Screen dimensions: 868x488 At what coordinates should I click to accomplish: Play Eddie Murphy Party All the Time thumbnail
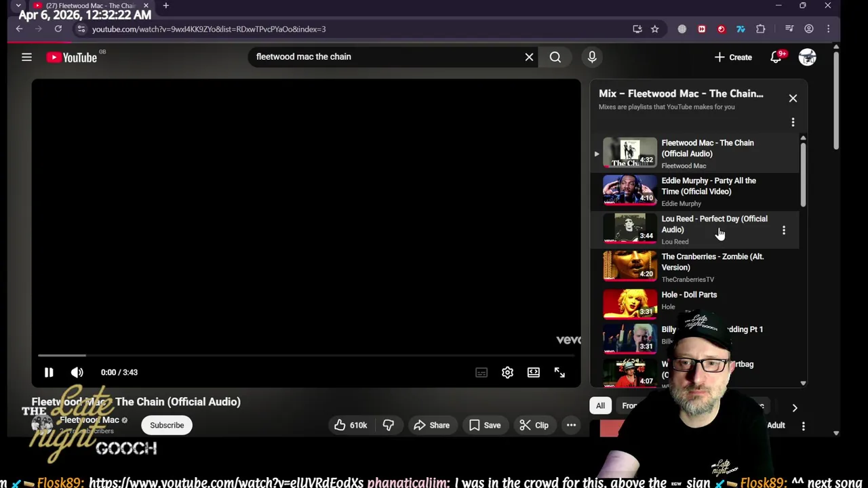tap(630, 190)
